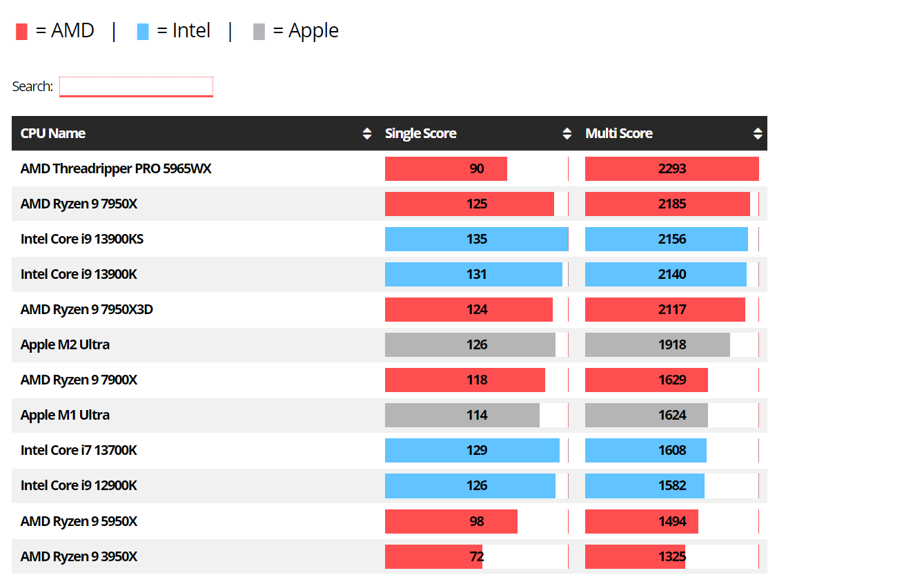Click Apple M1 Ultra multi score bar 1624

[646, 416]
